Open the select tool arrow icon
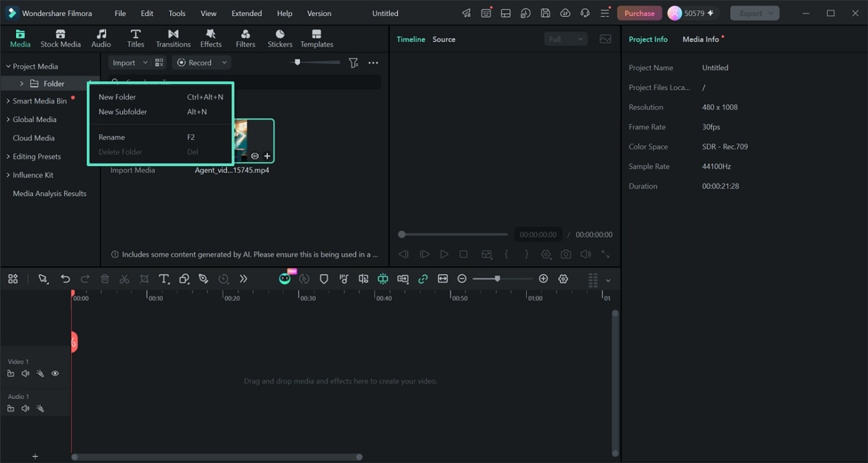Viewport: 868px width, 463px height. (x=43, y=279)
